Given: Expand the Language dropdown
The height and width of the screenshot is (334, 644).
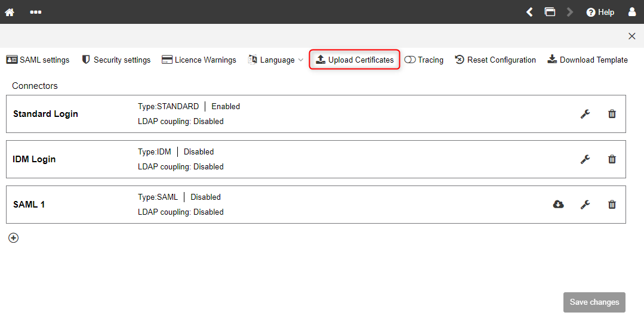Looking at the screenshot, I should click(276, 60).
